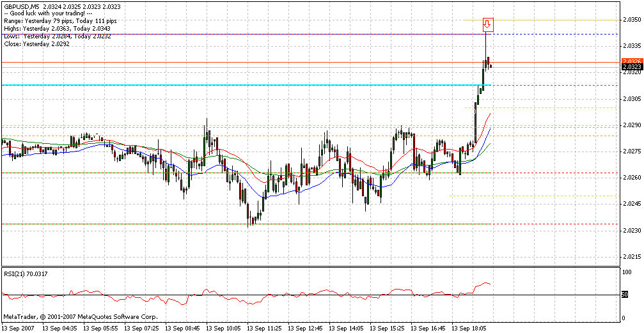Image resolution: width=644 pixels, height=333 pixels.
Task: Click the black 2.0323 current price tag
Action: coord(631,66)
